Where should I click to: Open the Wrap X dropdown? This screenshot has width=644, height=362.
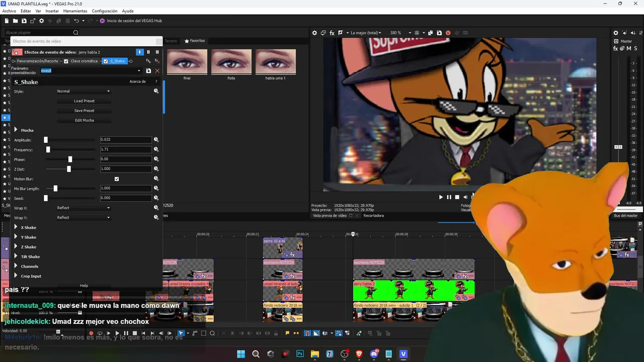click(84, 208)
